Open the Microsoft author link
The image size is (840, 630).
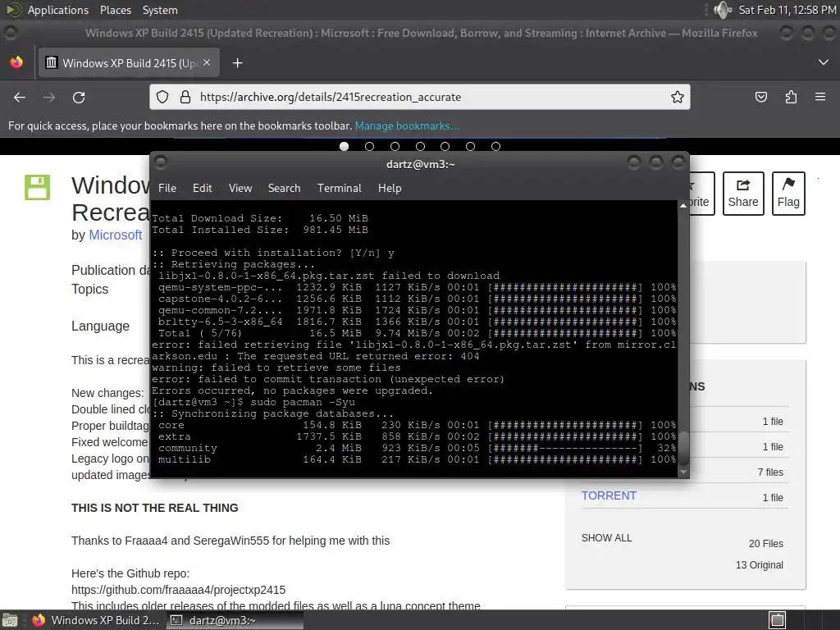pos(115,235)
